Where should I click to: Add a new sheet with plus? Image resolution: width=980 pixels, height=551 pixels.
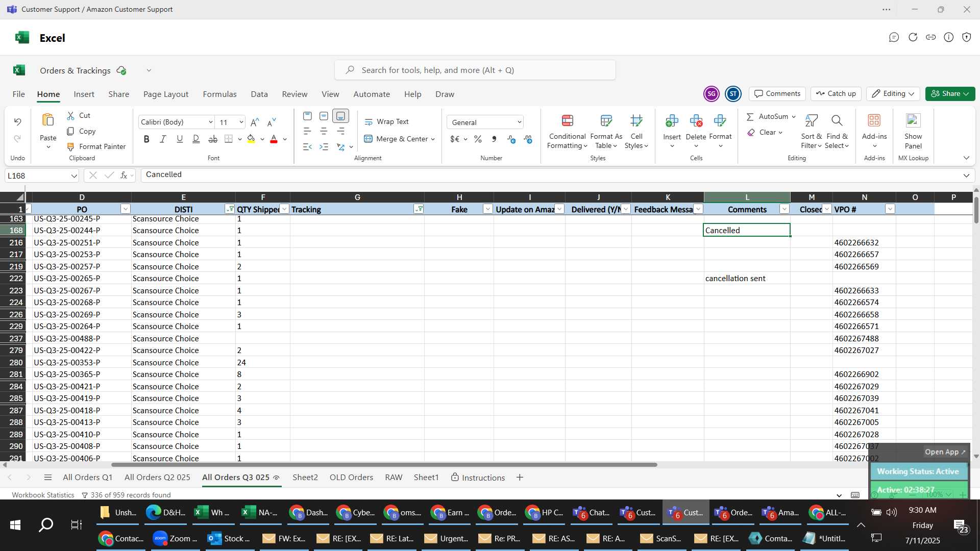pos(520,478)
